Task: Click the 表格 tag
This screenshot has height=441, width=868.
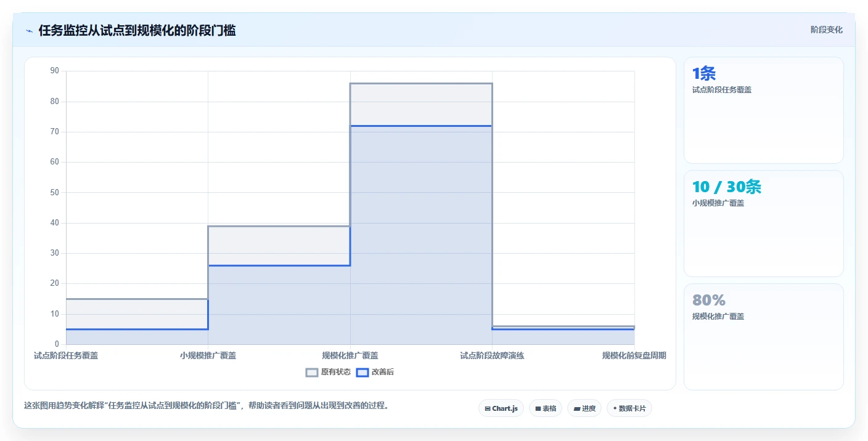Action: [x=546, y=408]
